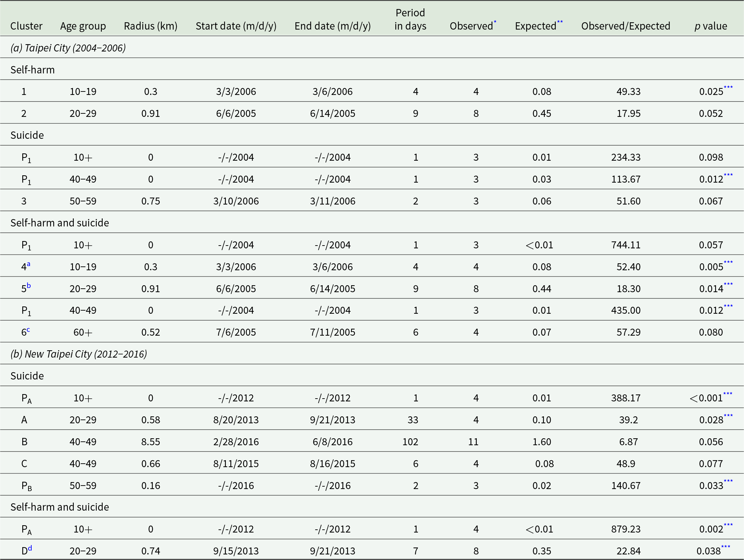The height and width of the screenshot is (560, 744).
Task: Click the 879.23 observed/expected value
Action: coord(626,529)
